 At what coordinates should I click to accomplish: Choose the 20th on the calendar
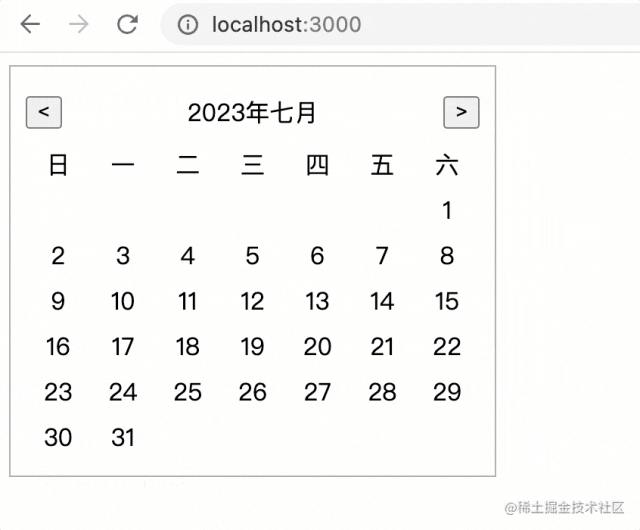[x=317, y=347]
